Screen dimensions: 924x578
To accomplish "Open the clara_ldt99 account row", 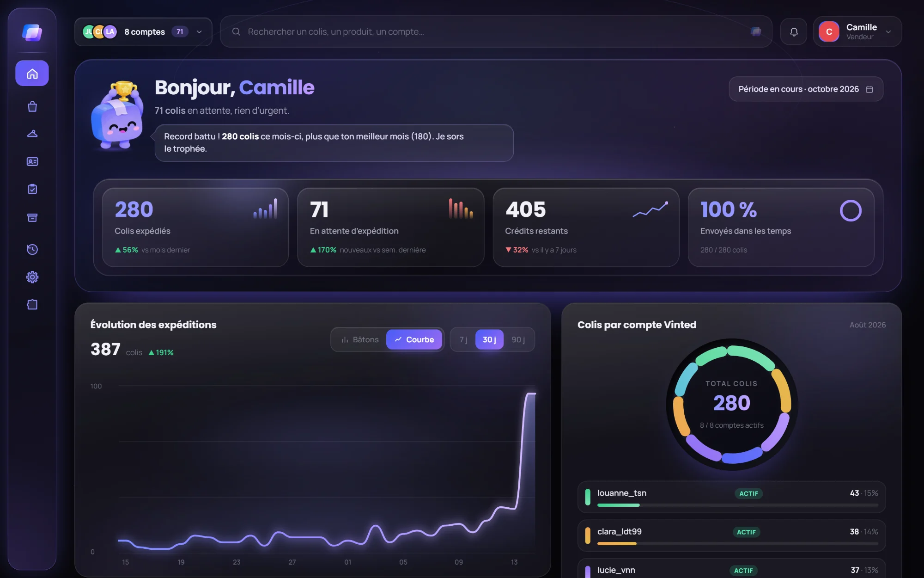I will coord(731,535).
